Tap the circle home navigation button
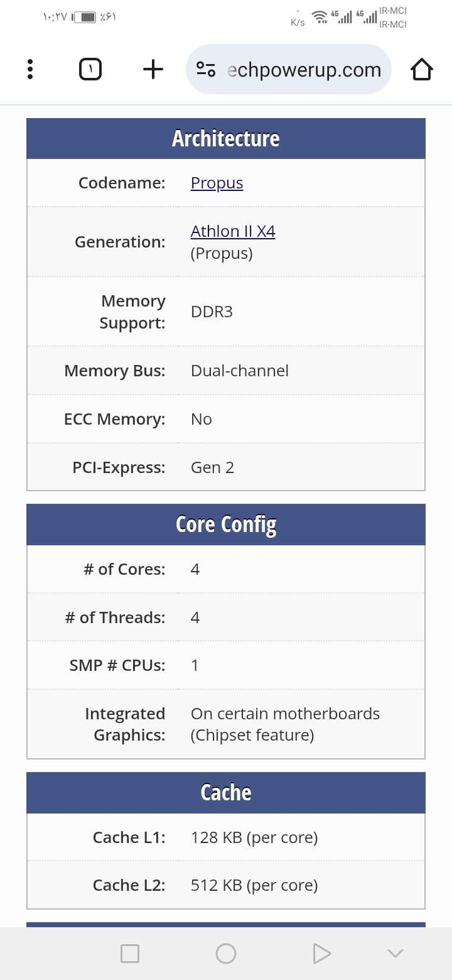Viewport: 452px width, 980px height. pyautogui.click(x=226, y=954)
